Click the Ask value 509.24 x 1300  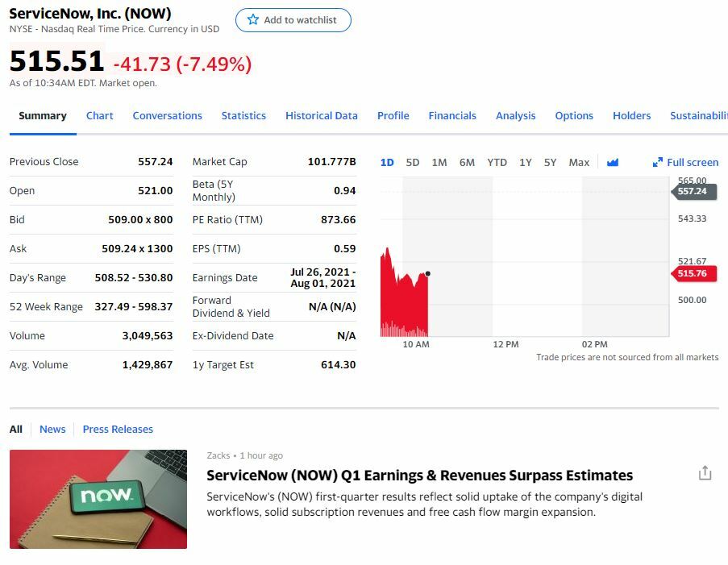click(x=137, y=249)
